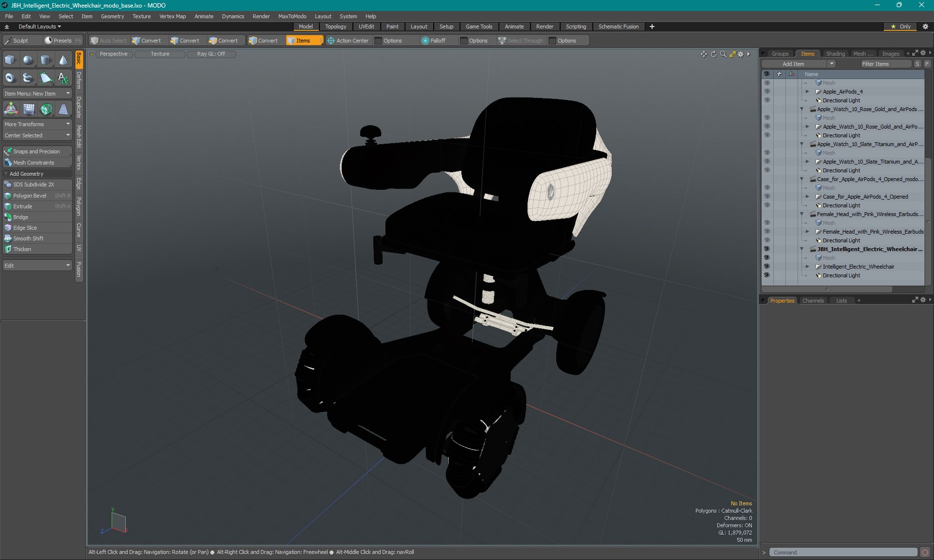Viewport: 934px width, 560px height.
Task: Toggle visibility of Case_for_Apple_AirPods_4_Opened item
Action: tap(767, 197)
